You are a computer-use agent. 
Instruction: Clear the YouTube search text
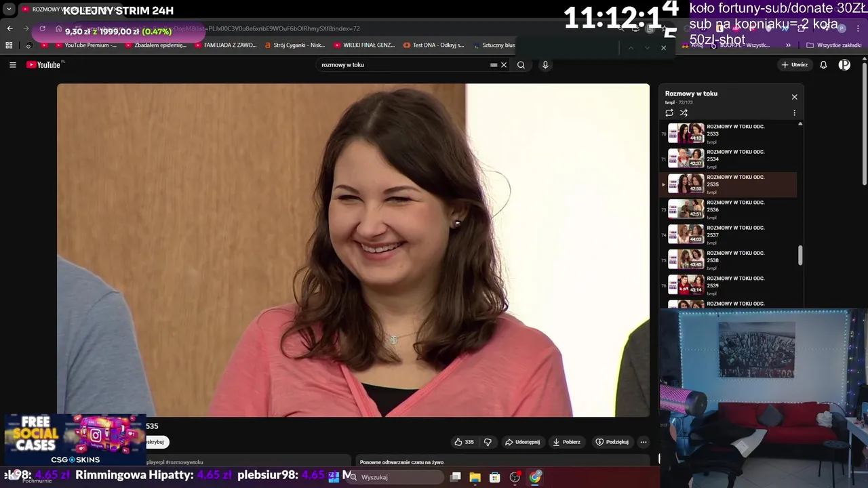coord(504,65)
